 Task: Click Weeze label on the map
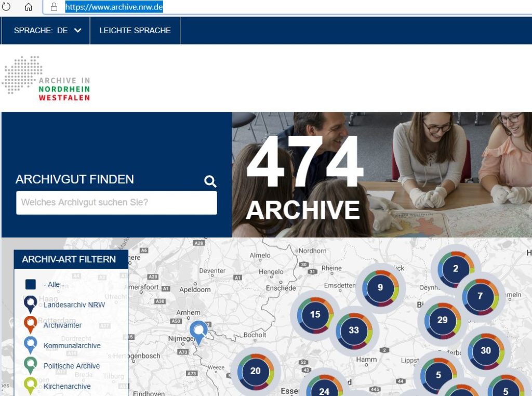coord(216,367)
